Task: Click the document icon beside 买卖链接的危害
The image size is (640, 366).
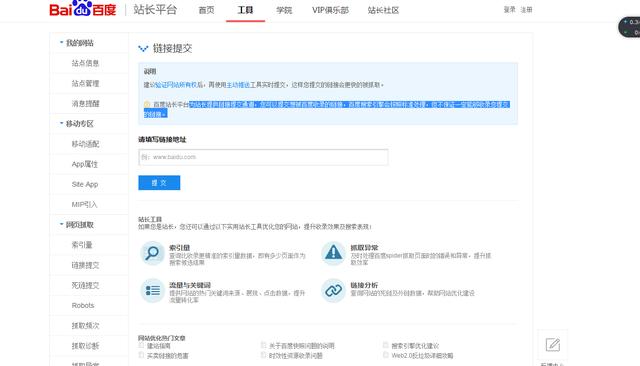Action: point(141,355)
